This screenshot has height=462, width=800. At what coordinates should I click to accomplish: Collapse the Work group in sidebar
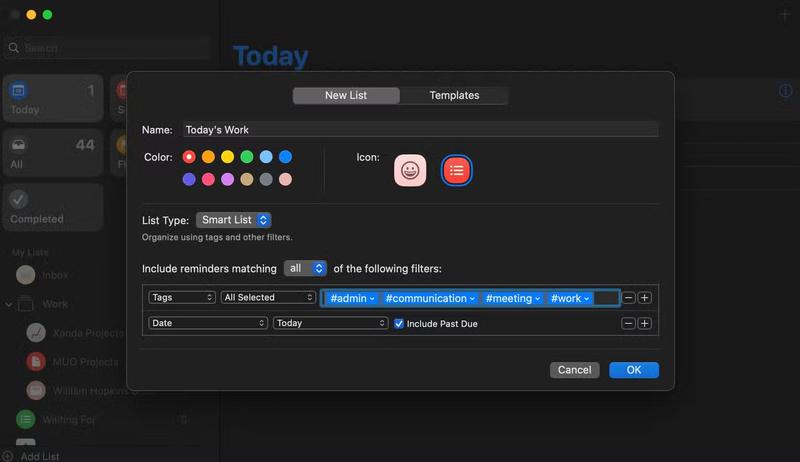pyautogui.click(x=9, y=304)
